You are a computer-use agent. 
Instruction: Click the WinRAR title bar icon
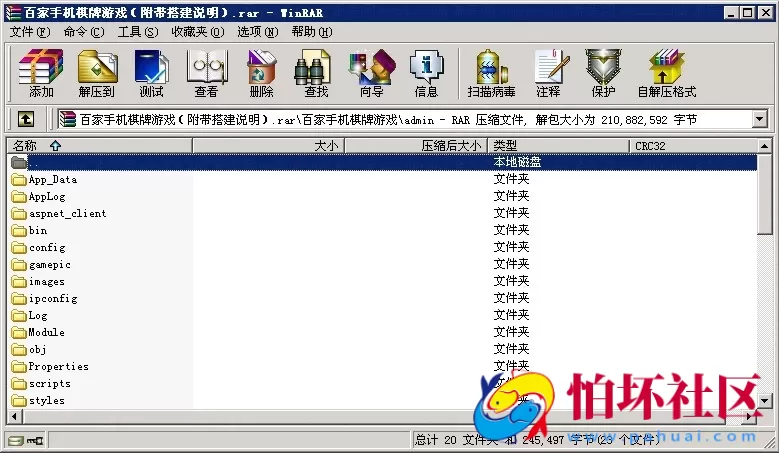click(13, 12)
